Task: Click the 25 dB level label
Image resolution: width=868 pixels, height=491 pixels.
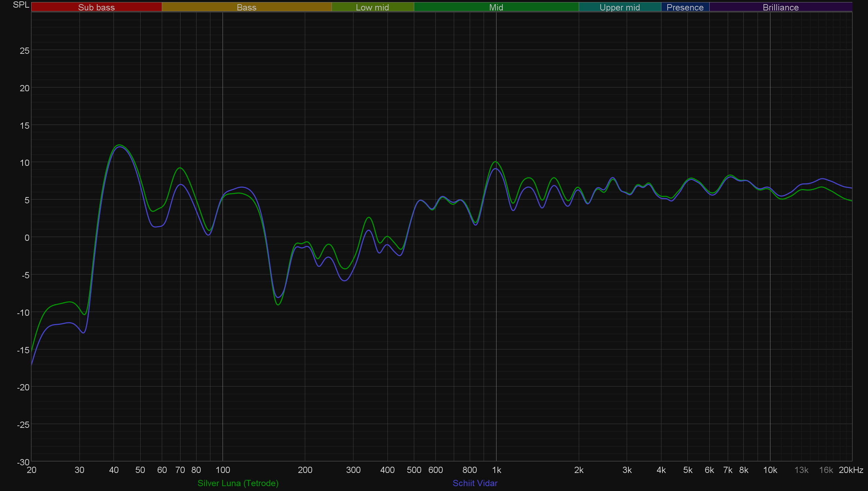Action: tap(24, 51)
